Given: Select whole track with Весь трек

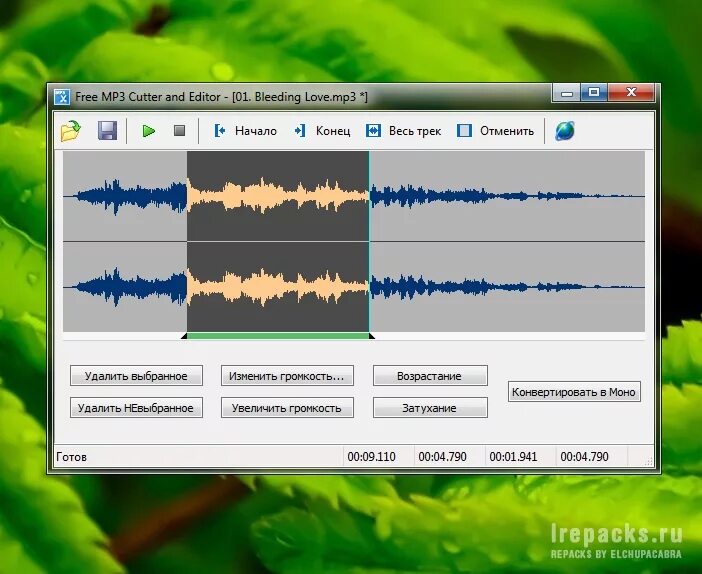Looking at the screenshot, I should coord(403,131).
